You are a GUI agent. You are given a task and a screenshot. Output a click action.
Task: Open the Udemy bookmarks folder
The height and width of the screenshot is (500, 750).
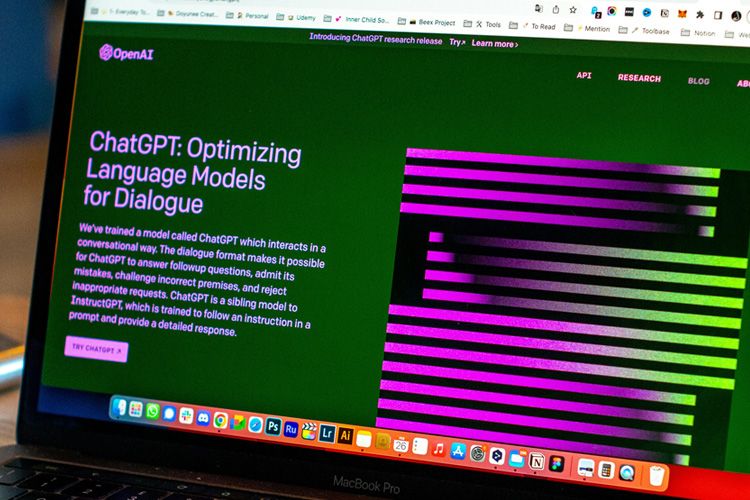[x=296, y=18]
